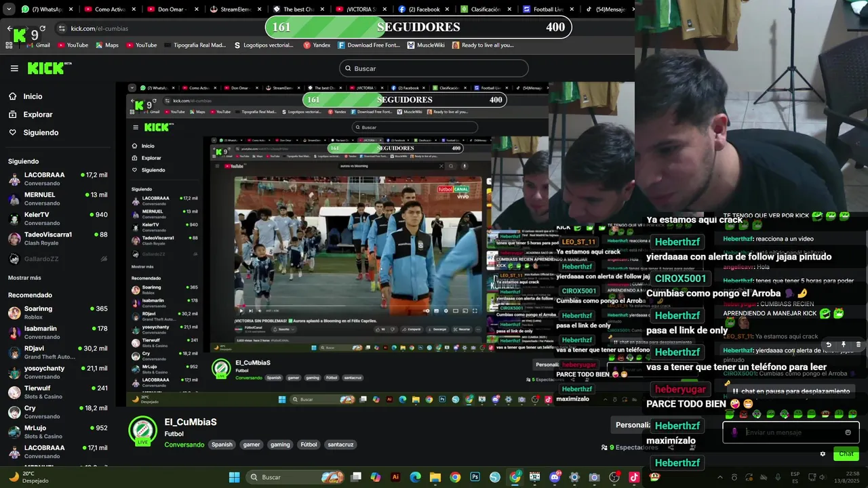Click the gamer tag below stream
This screenshot has width=868, height=488.
point(252,445)
